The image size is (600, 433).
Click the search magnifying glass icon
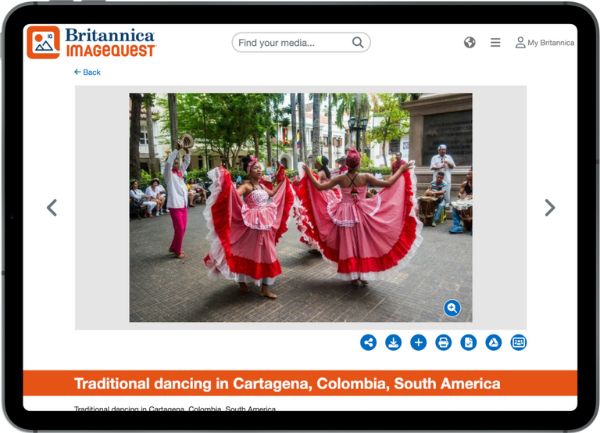click(358, 43)
